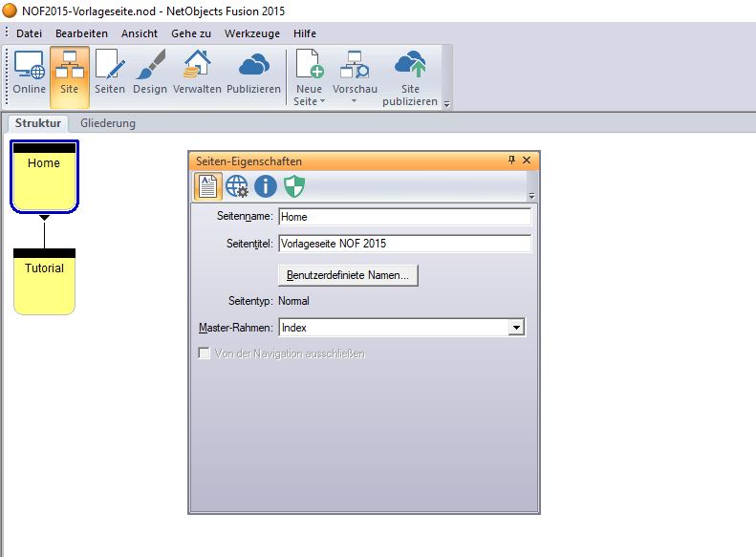This screenshot has height=557, width=756.
Task: Open the Online view
Action: coord(29,73)
